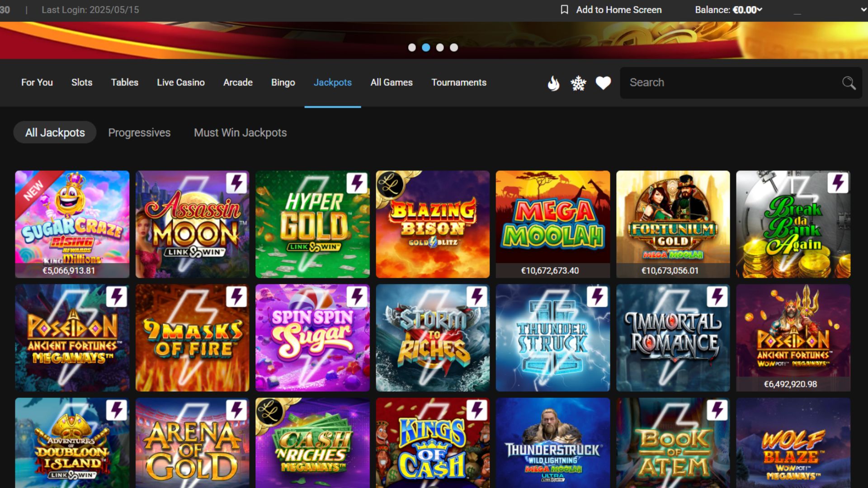Switch to the Slots tab
Image resolution: width=868 pixels, height=488 pixels.
(82, 83)
